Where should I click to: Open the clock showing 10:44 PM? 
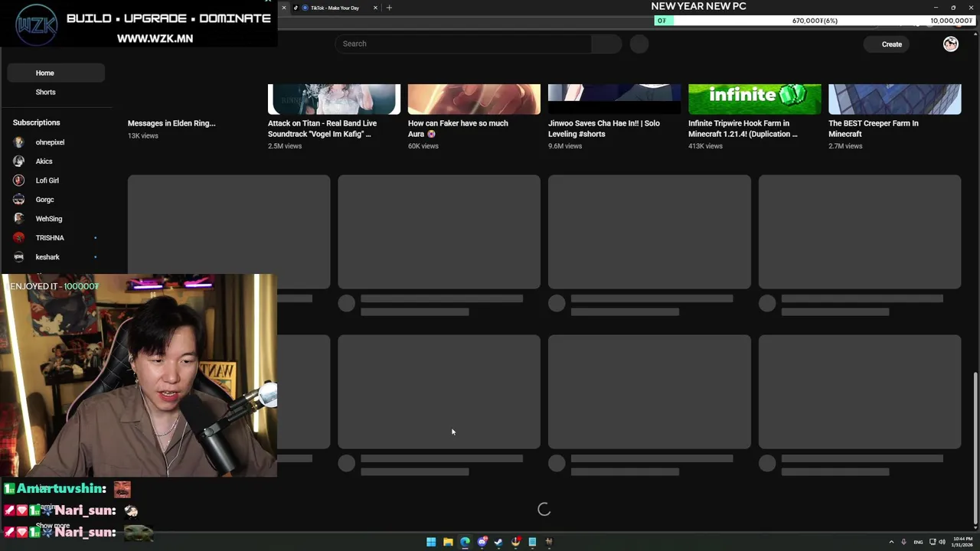962,542
